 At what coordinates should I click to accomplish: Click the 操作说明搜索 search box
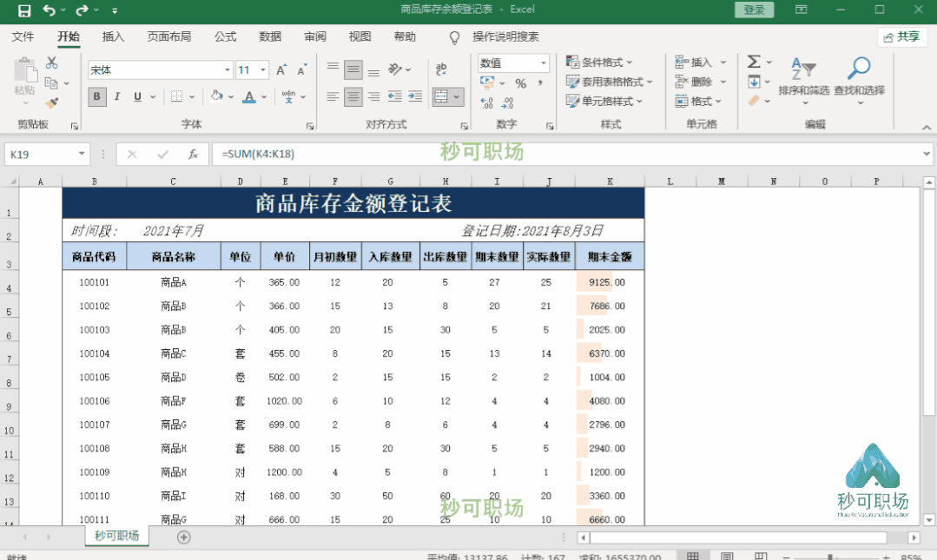point(505,37)
